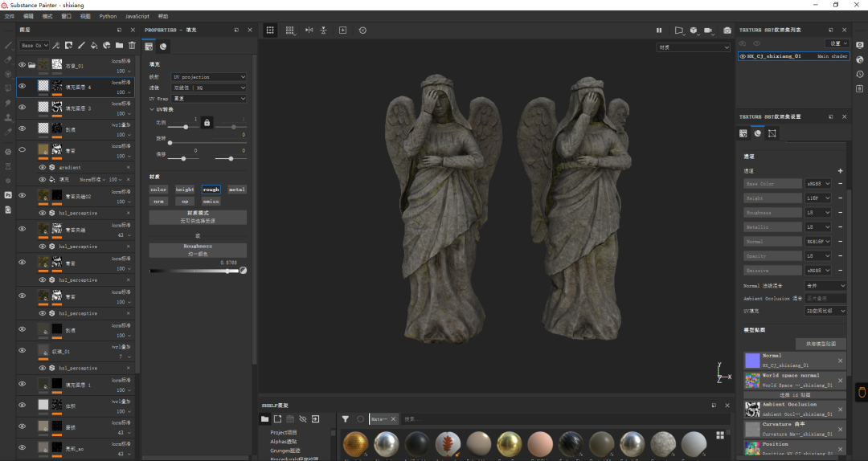This screenshot has height=461, width=868.
Task: Click the Roughness value slider
Action: [x=193, y=271]
